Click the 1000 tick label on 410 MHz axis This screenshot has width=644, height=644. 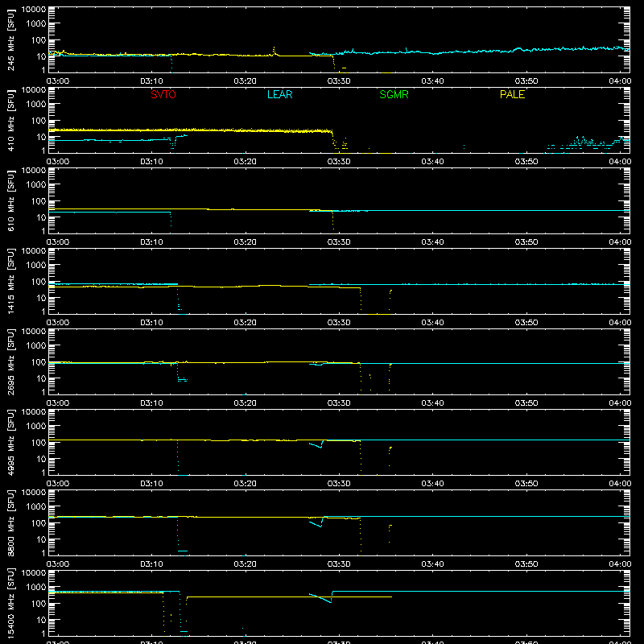tap(36, 105)
